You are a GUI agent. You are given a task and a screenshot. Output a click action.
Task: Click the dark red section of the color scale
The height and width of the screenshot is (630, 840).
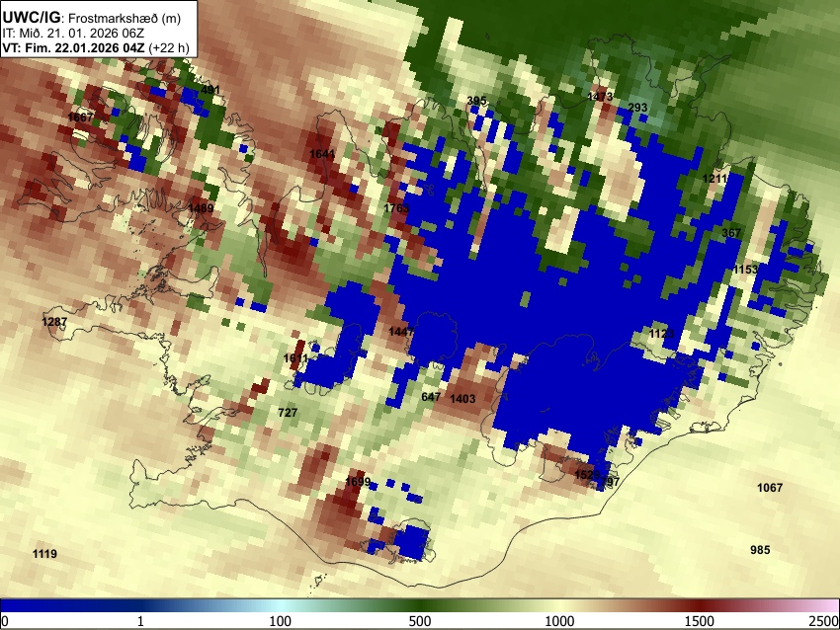700,606
